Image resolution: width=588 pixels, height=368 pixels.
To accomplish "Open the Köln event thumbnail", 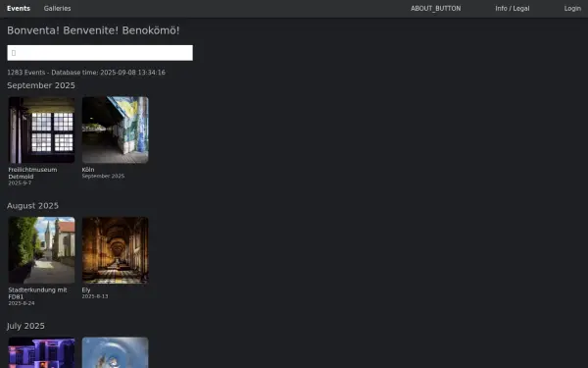I will click(115, 130).
